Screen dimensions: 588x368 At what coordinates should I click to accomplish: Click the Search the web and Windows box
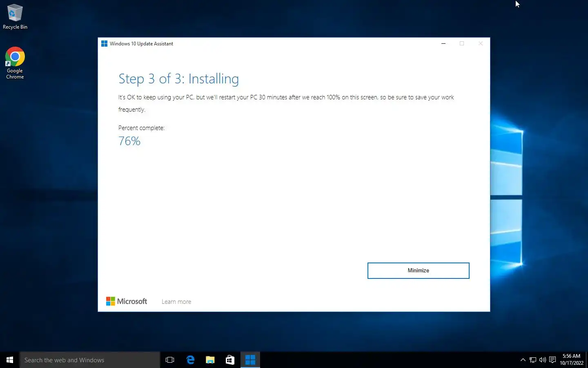pyautogui.click(x=90, y=360)
